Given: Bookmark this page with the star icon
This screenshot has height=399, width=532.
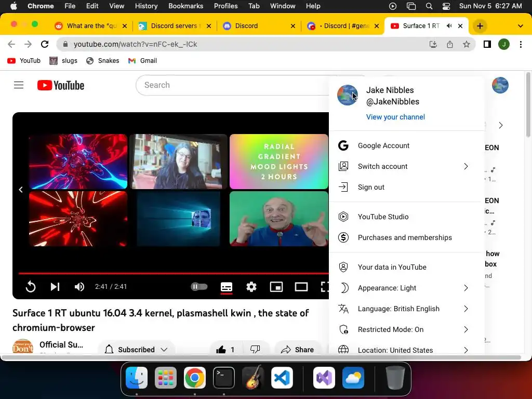Looking at the screenshot, I should point(467,44).
